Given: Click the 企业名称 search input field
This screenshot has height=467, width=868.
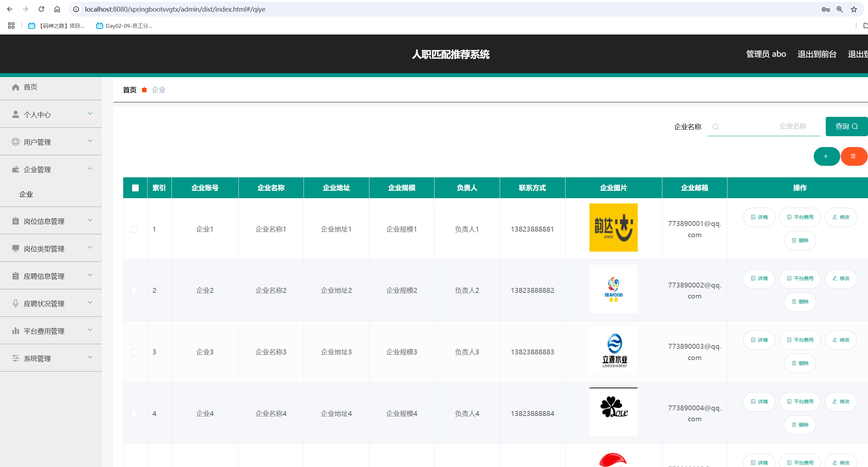Looking at the screenshot, I should 764,126.
